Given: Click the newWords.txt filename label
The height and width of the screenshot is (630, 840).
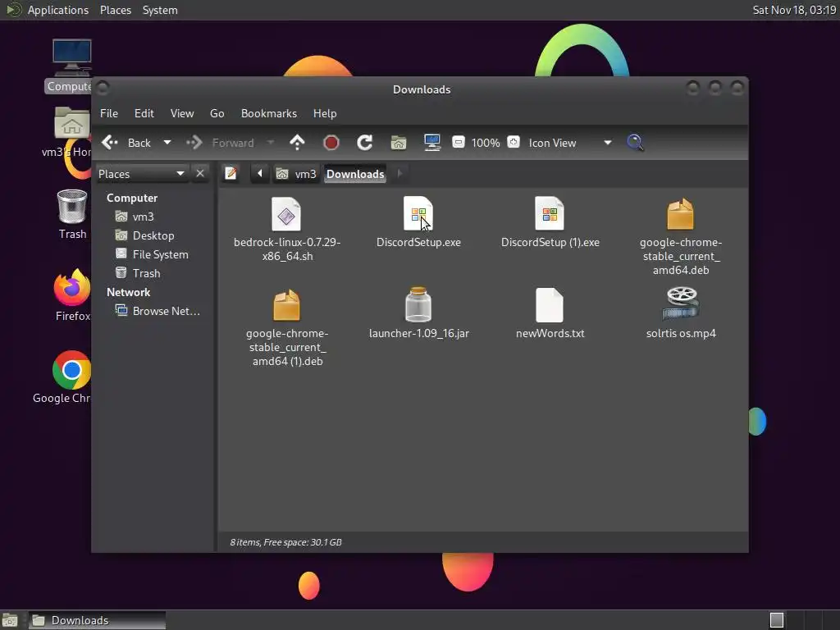Looking at the screenshot, I should pos(550,333).
